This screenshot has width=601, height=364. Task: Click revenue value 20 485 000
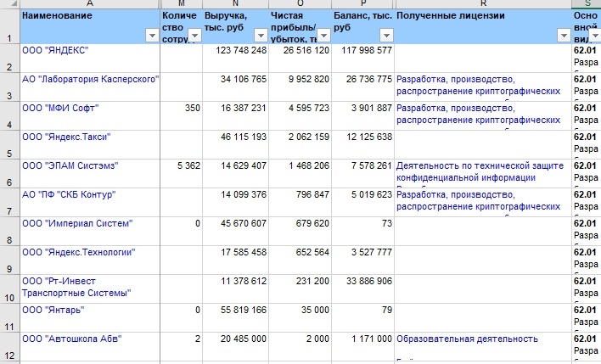[x=236, y=347]
